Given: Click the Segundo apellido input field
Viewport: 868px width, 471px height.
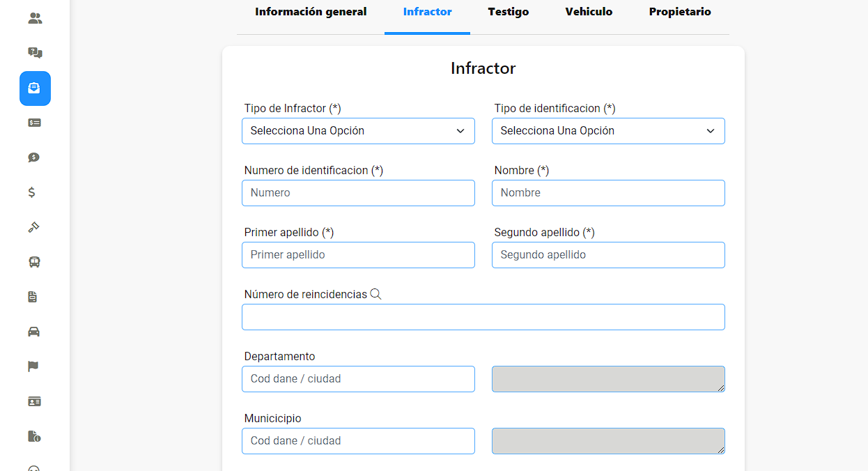Looking at the screenshot, I should (608, 255).
